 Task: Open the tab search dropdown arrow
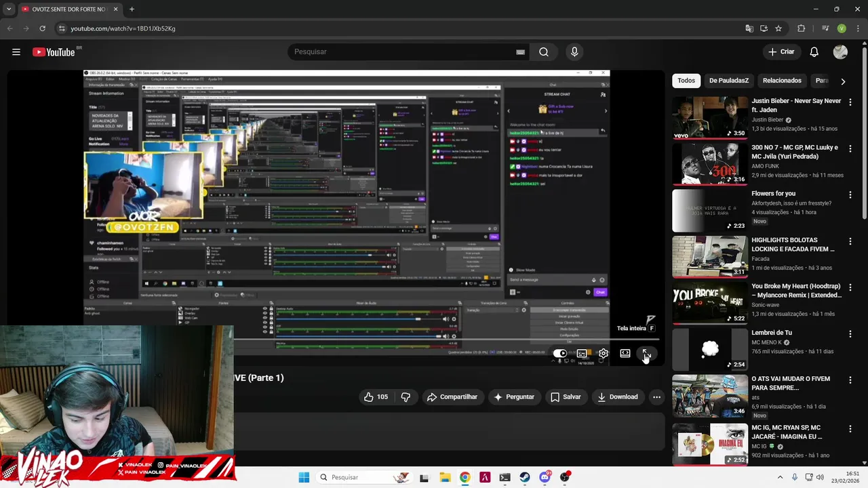point(9,9)
